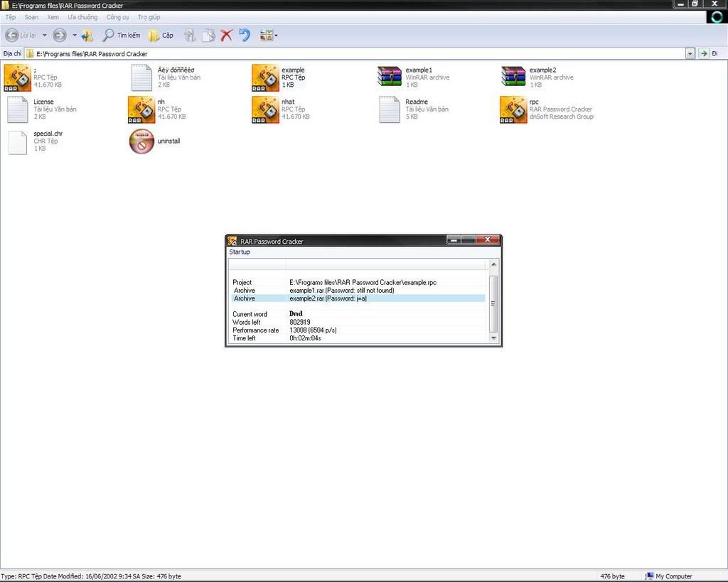Close the RAR Password Cracker dialog
The image size is (728, 582).
click(488, 239)
